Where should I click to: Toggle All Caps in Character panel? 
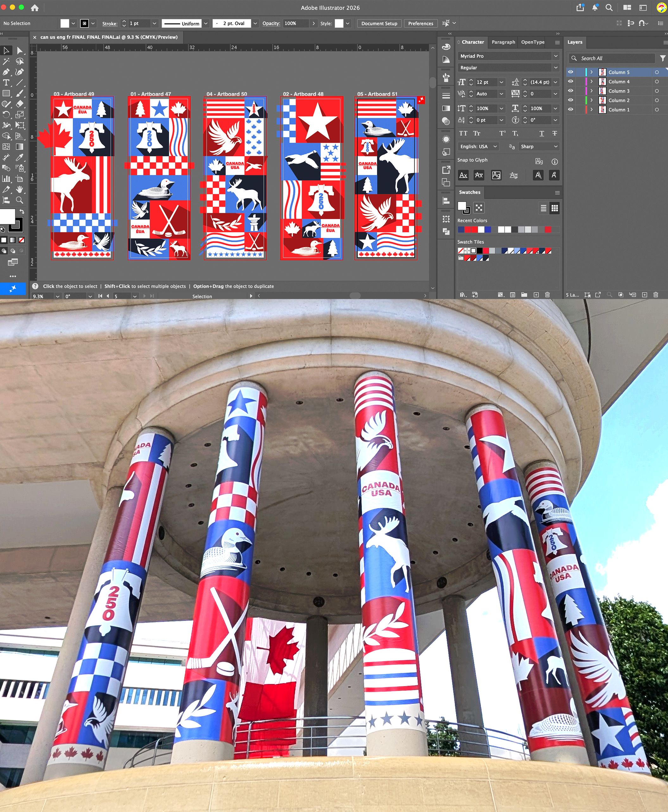pyautogui.click(x=463, y=134)
